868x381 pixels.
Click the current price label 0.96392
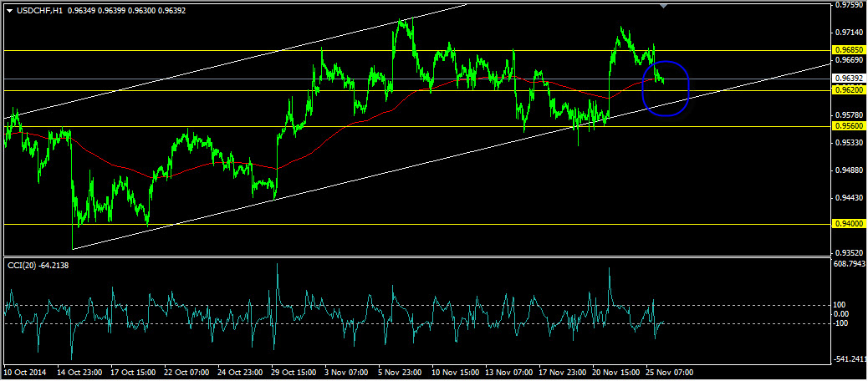(850, 79)
